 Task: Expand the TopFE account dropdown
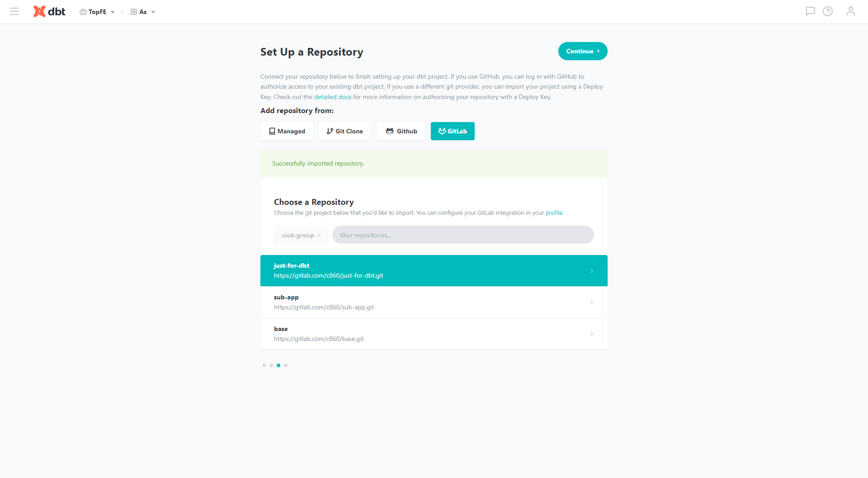tap(97, 12)
